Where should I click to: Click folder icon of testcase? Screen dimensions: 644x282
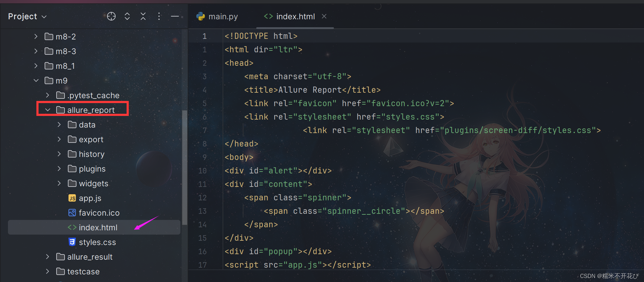[61, 271]
